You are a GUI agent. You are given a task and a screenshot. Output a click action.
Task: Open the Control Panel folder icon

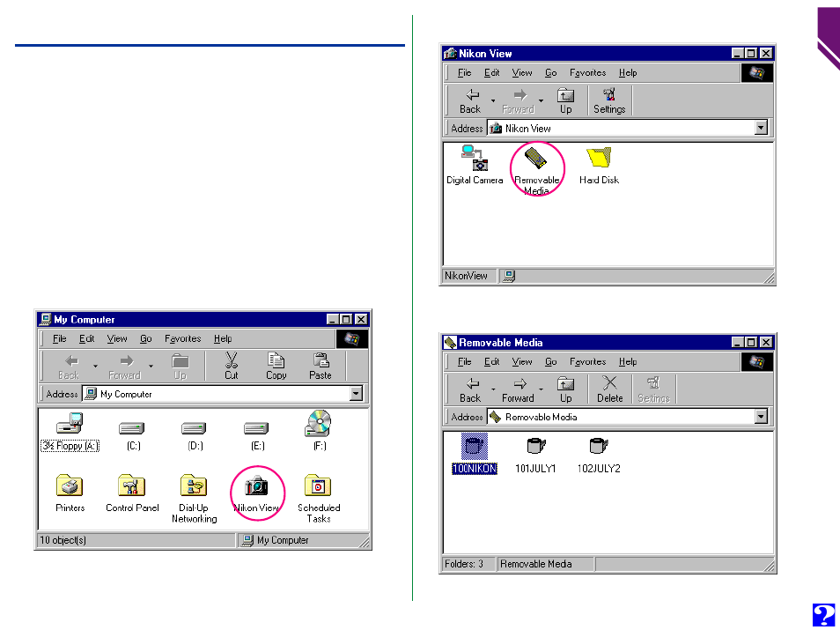tap(132, 485)
